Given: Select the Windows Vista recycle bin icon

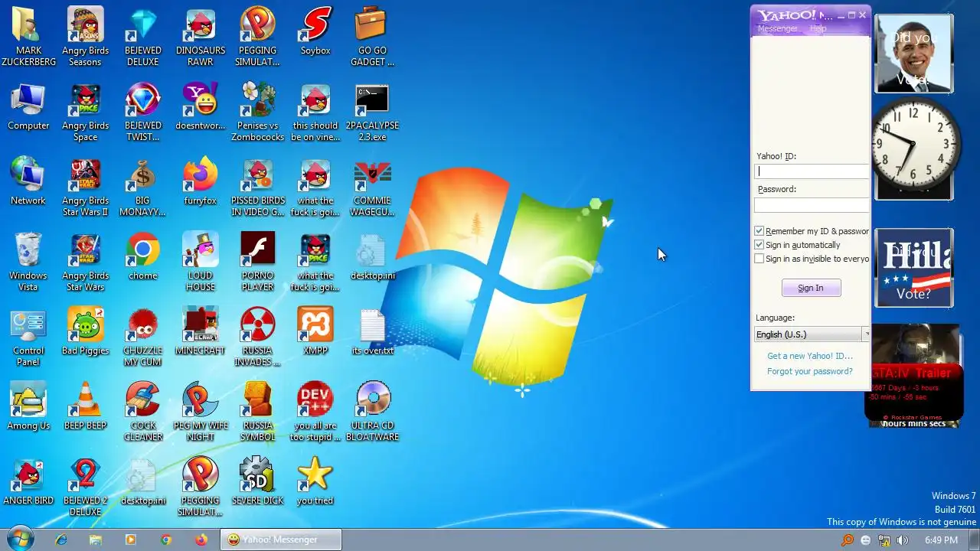Looking at the screenshot, I should (28, 262).
